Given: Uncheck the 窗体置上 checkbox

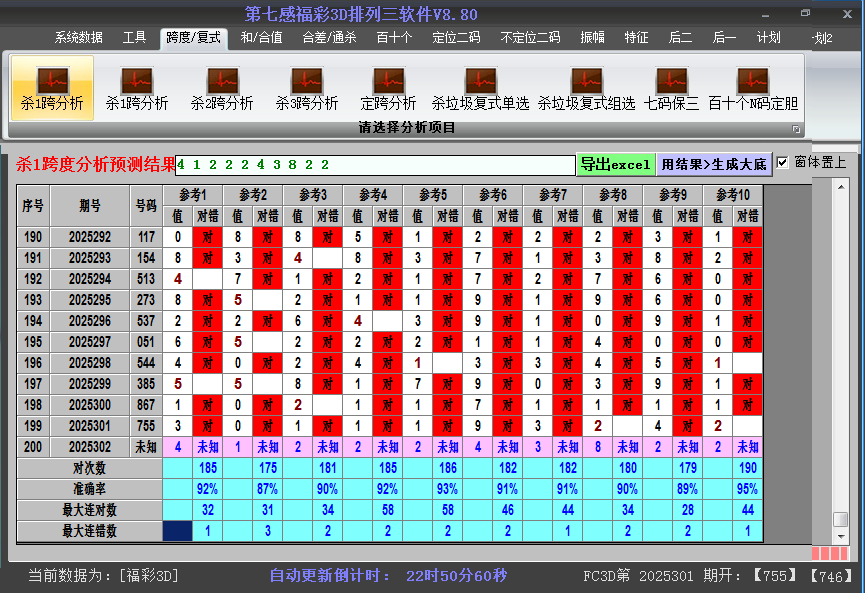Looking at the screenshot, I should click(x=783, y=163).
